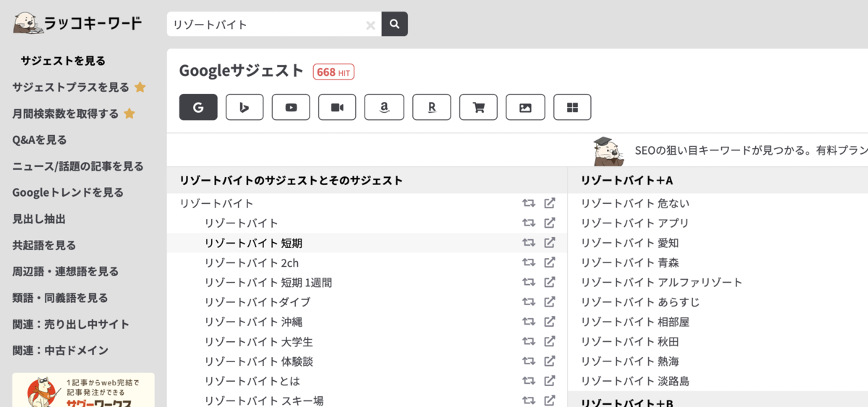Click リゾートバイト 秋田 keyword

point(630,341)
